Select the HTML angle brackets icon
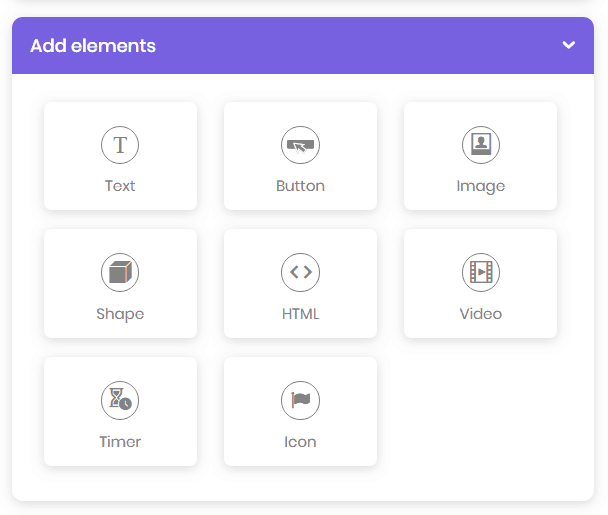Viewport: 608px width, 515px height. point(300,272)
